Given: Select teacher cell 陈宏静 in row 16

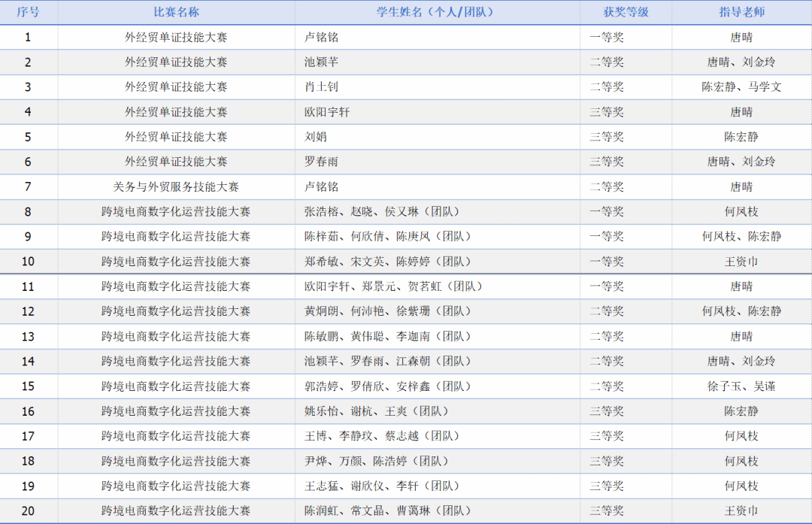Looking at the screenshot, I should click(741, 411).
